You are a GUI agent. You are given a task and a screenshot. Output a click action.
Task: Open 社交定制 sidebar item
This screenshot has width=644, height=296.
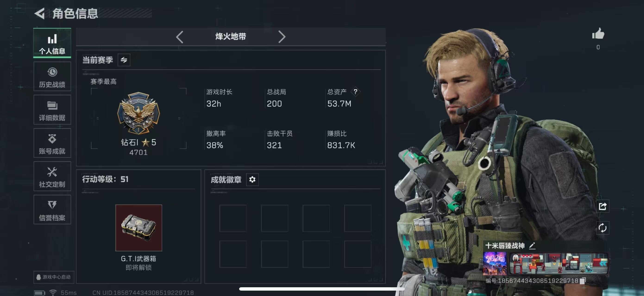52,176
